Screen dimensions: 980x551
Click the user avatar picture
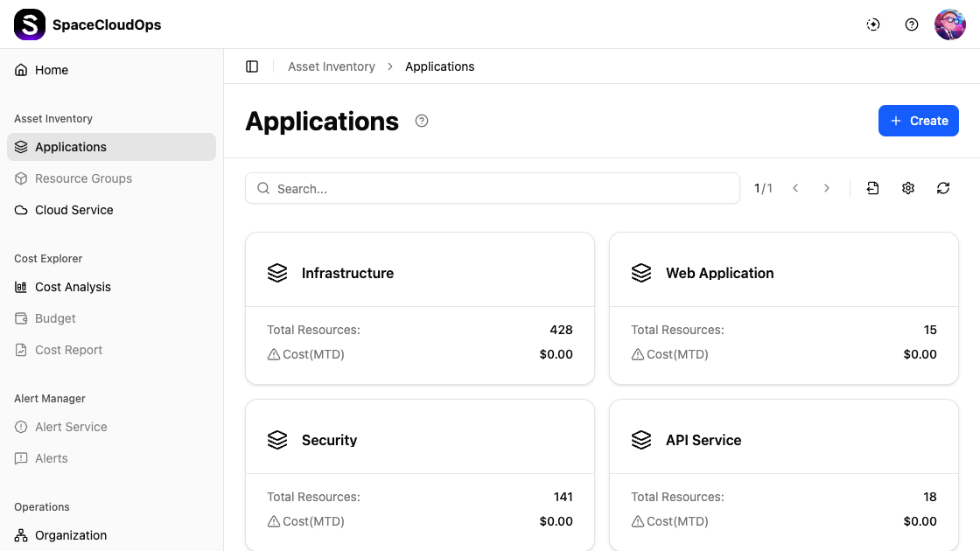pyautogui.click(x=949, y=24)
